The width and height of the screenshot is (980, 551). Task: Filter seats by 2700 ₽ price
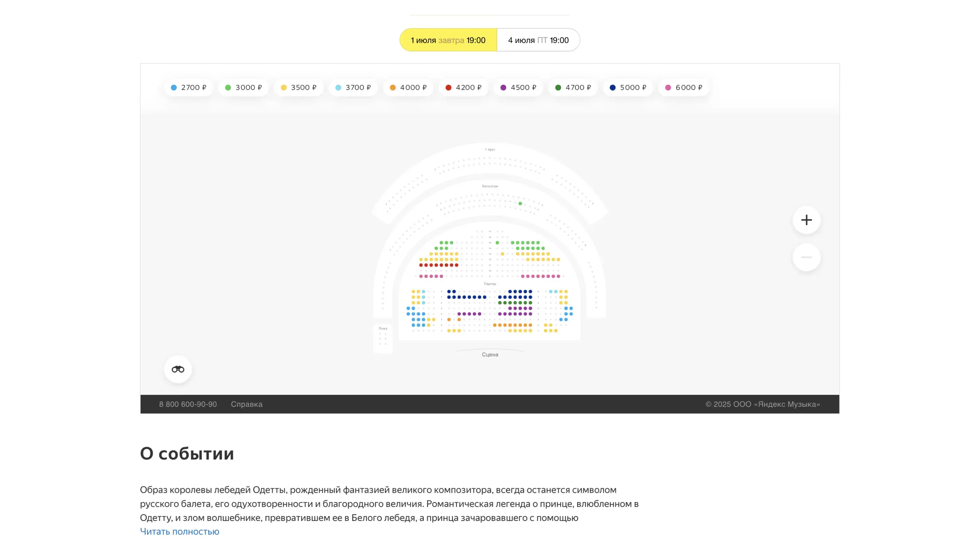coord(188,87)
